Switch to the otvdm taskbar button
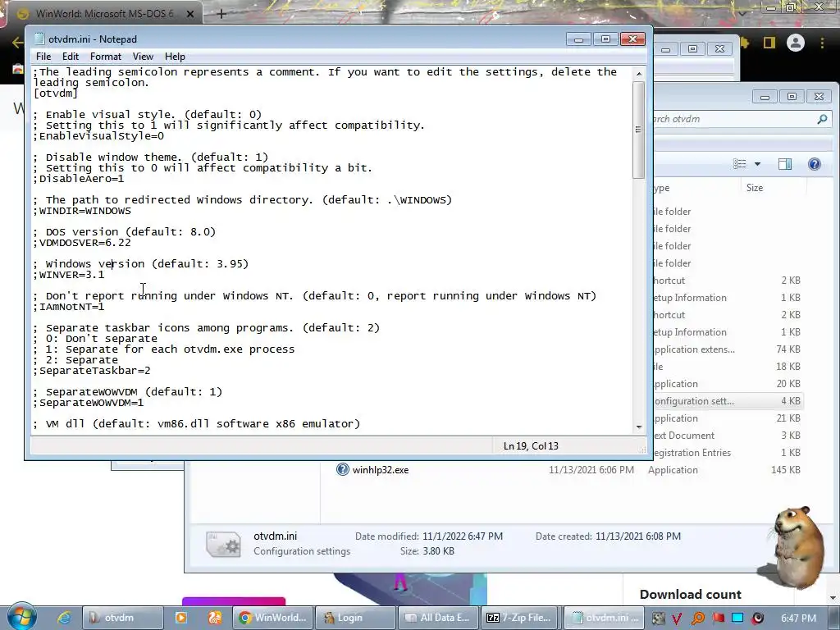Screen dimensions: 840x630 click(x=123, y=618)
